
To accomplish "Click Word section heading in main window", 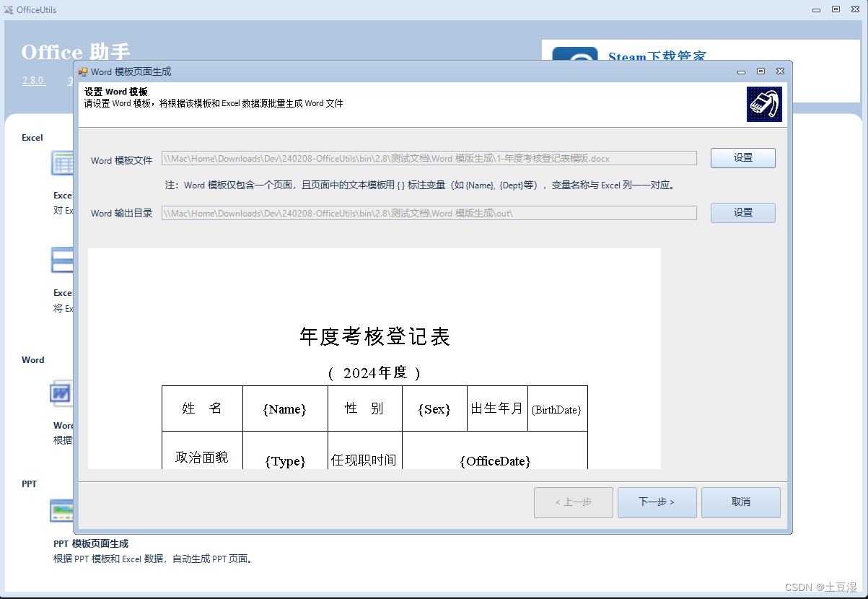I will click(x=33, y=360).
